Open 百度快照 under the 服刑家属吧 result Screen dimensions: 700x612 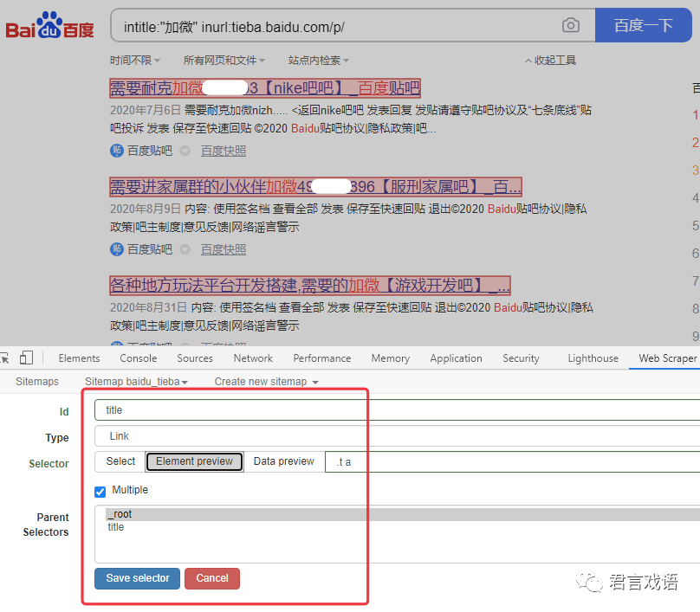click(x=224, y=249)
